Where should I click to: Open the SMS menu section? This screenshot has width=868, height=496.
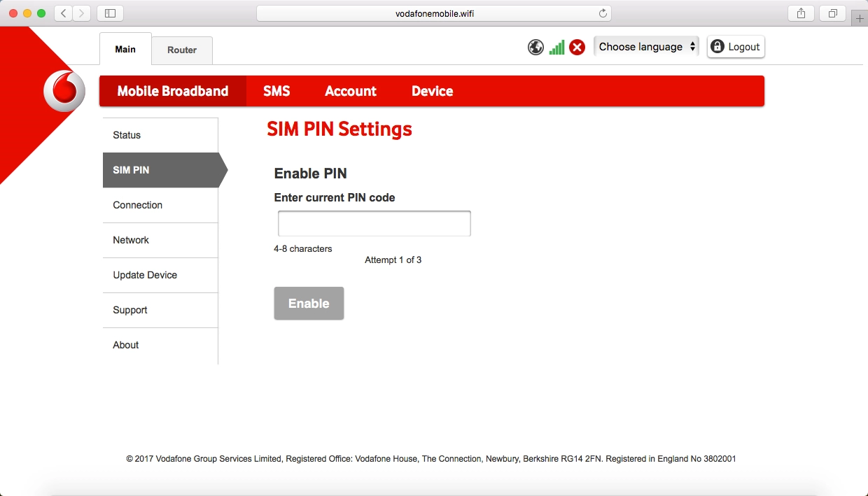click(x=276, y=91)
